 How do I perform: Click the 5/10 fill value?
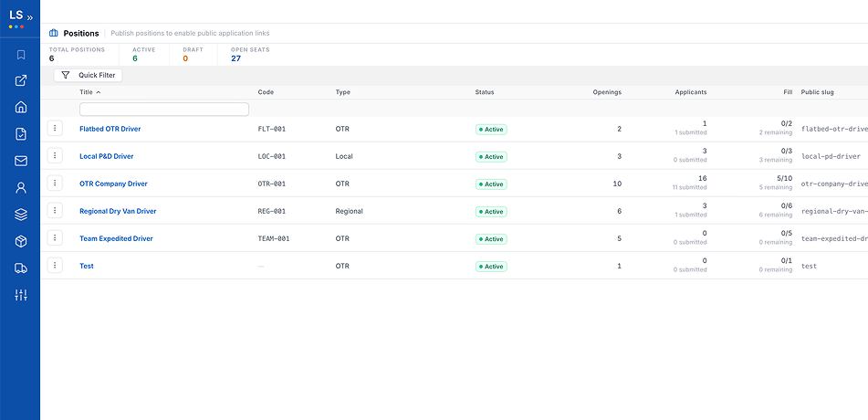click(784, 178)
